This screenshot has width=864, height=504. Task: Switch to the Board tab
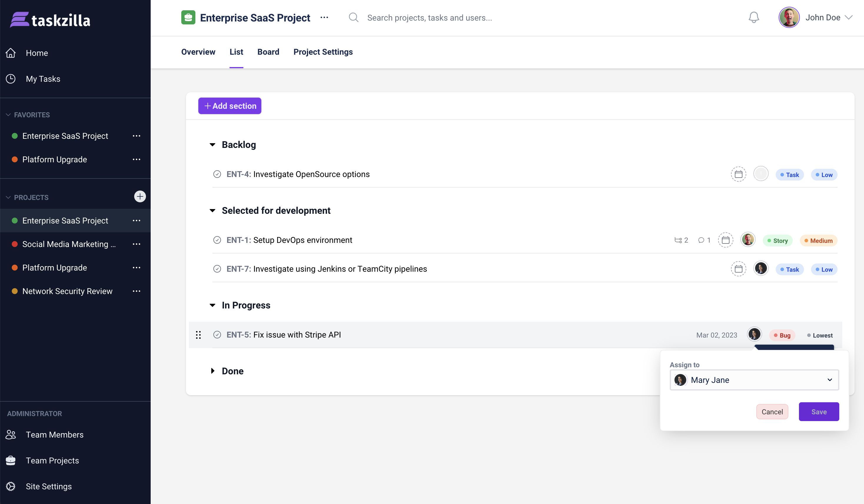[x=268, y=52]
